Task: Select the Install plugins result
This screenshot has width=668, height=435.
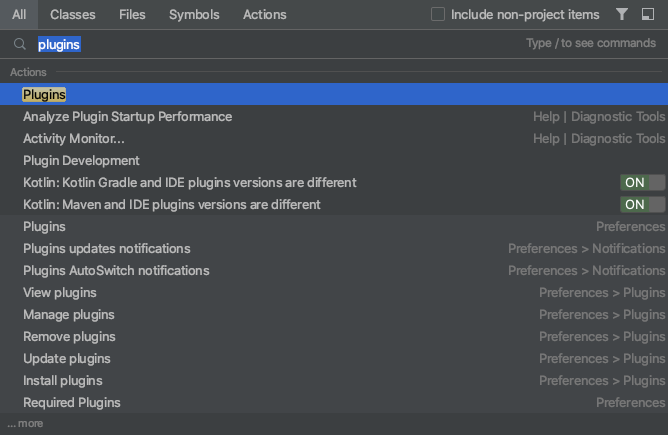Action: [x=62, y=381]
